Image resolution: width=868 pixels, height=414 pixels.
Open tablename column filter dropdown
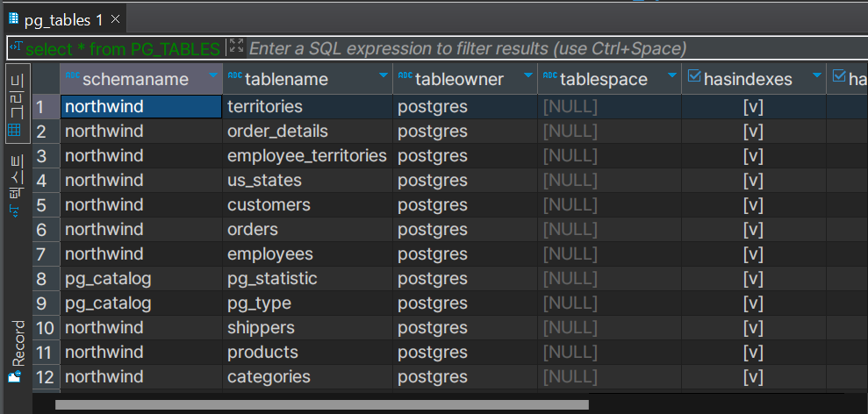(x=383, y=75)
